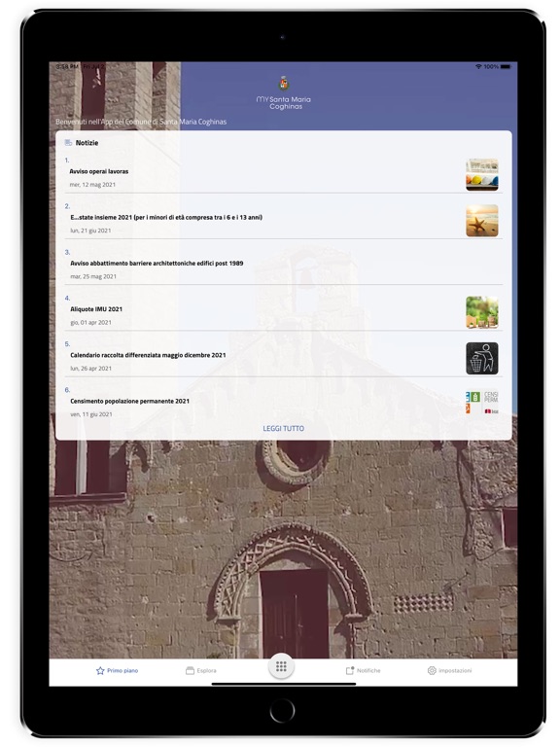
Task: Tap the Primo piano star icon
Action: tap(100, 671)
